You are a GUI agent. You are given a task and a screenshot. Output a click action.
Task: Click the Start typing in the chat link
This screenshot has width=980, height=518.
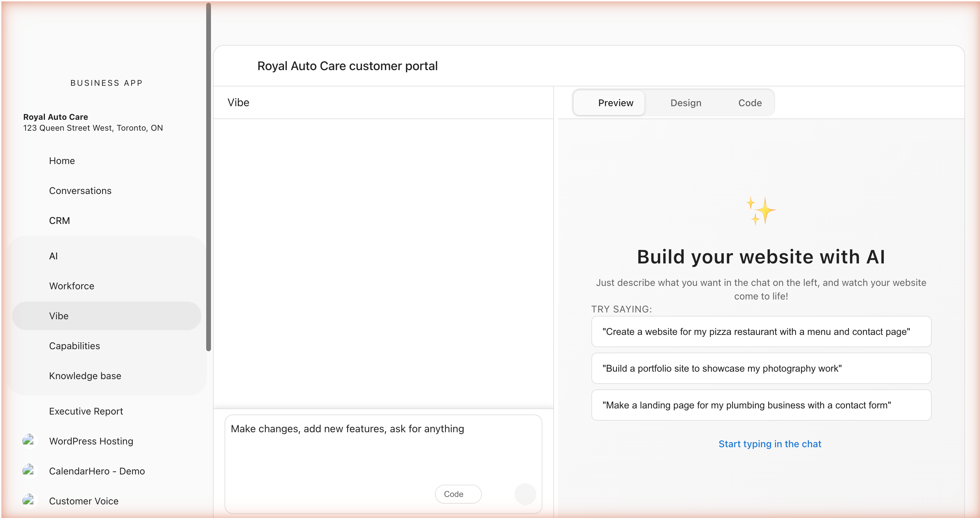(770, 444)
